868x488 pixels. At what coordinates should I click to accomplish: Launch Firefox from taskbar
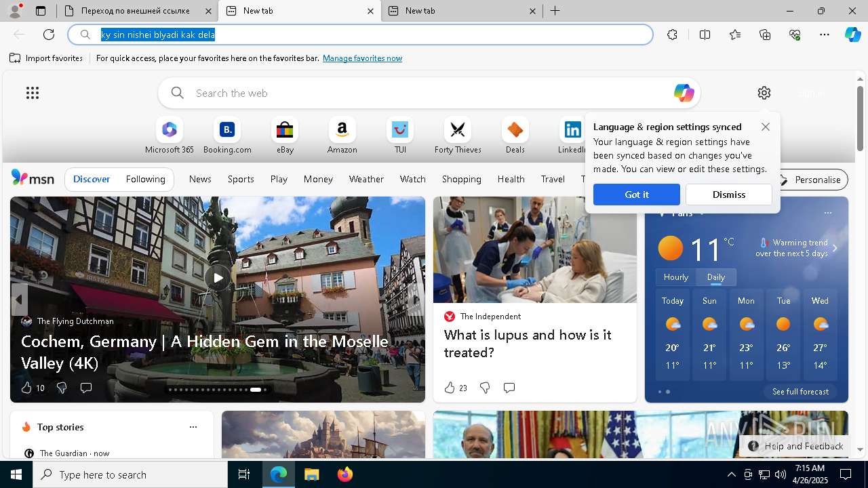(x=345, y=474)
